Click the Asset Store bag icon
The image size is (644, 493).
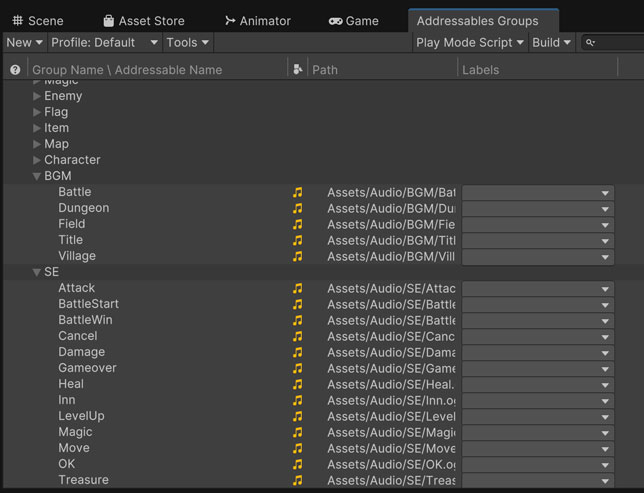[x=108, y=21]
